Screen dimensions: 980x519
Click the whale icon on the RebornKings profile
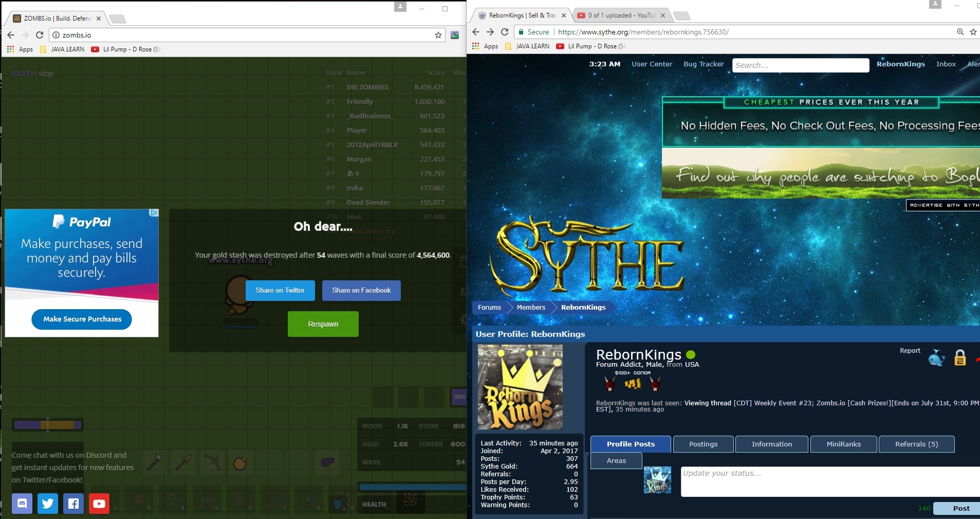tap(936, 357)
